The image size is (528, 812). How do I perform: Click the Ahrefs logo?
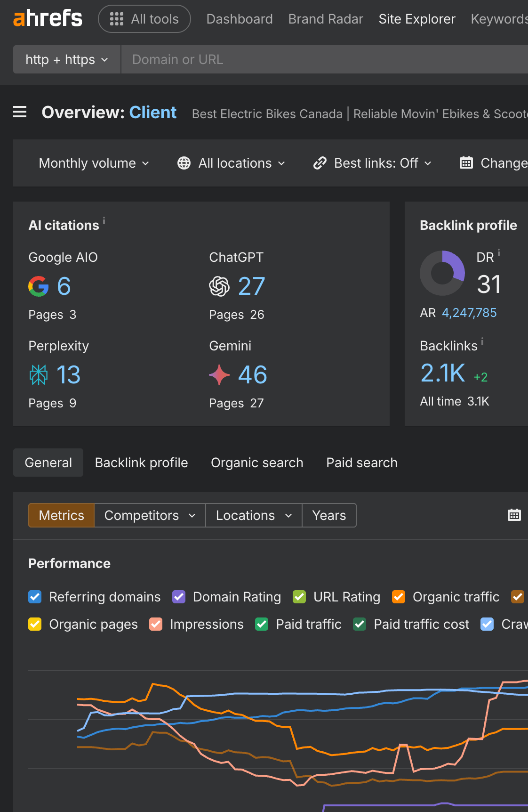point(48,19)
